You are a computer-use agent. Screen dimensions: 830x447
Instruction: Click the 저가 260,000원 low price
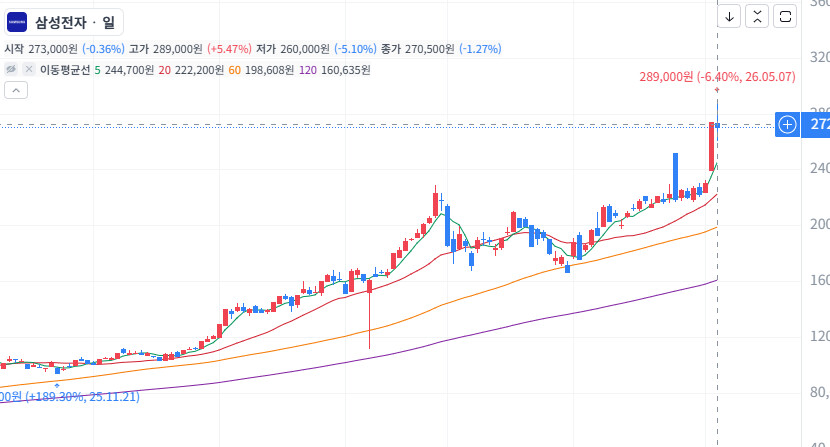(x=293, y=49)
